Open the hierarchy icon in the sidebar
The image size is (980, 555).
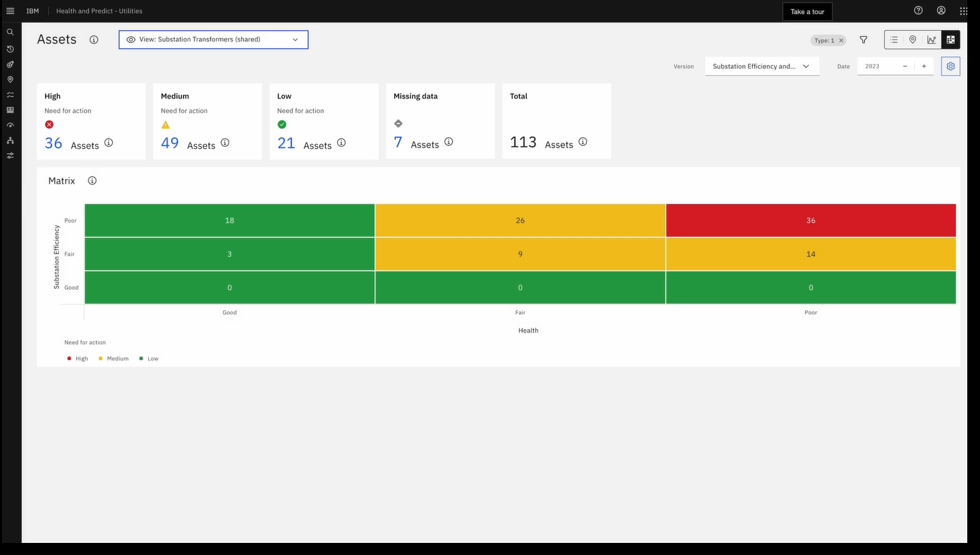(x=10, y=140)
